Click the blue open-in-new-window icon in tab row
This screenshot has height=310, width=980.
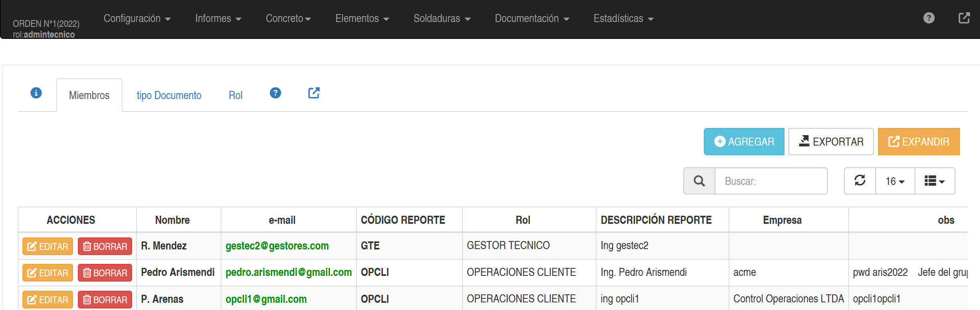[x=314, y=93]
